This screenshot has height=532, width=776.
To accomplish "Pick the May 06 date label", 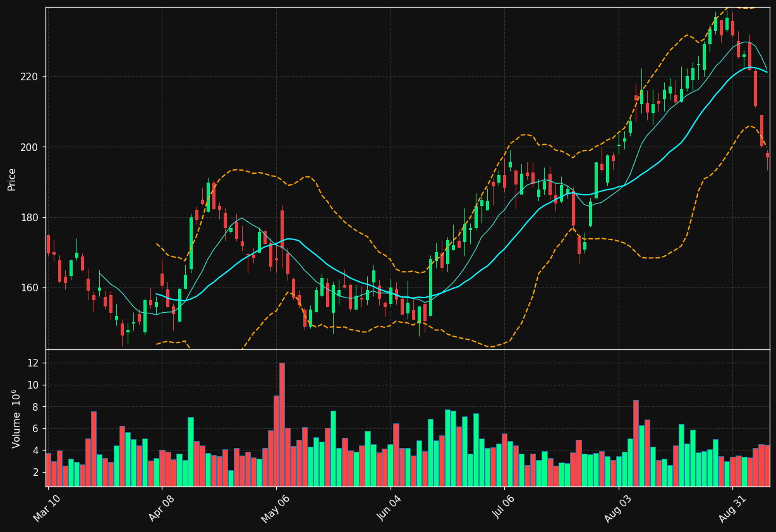I will coord(276,509).
